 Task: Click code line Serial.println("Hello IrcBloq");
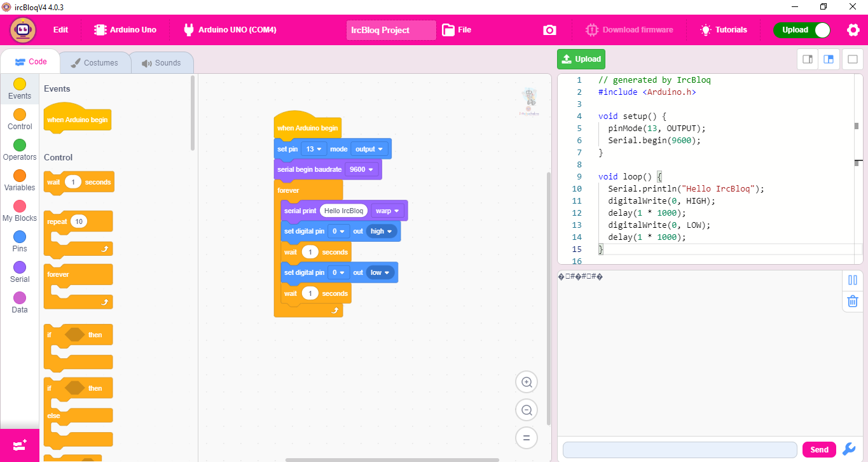click(686, 189)
